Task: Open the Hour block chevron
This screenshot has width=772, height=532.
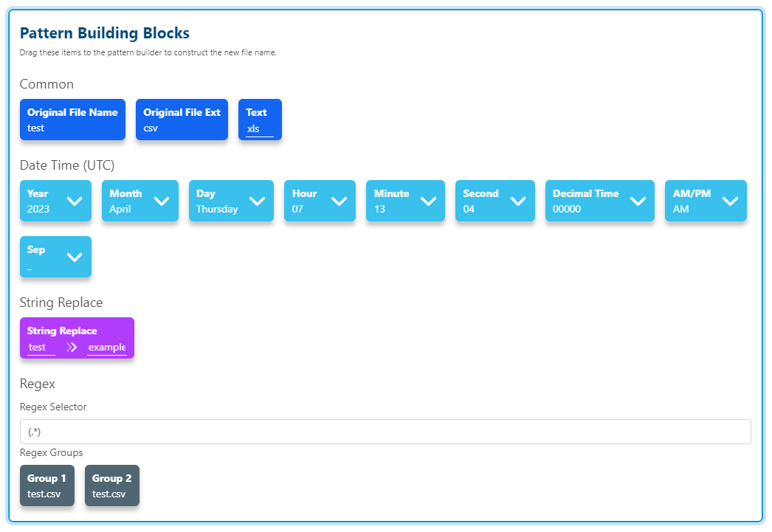Action: [339, 201]
